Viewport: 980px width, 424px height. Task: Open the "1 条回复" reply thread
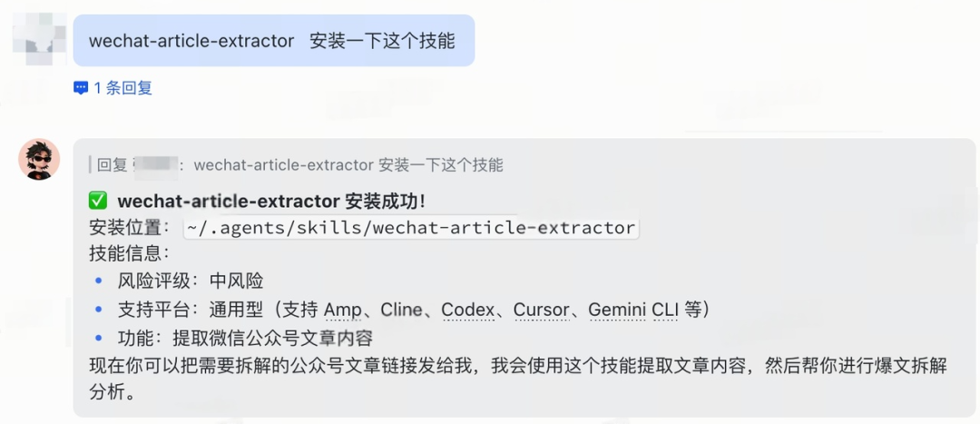(x=122, y=88)
